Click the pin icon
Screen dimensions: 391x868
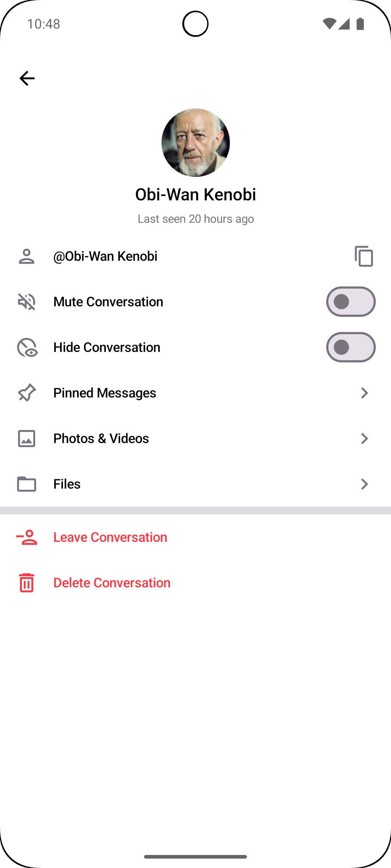[27, 393]
